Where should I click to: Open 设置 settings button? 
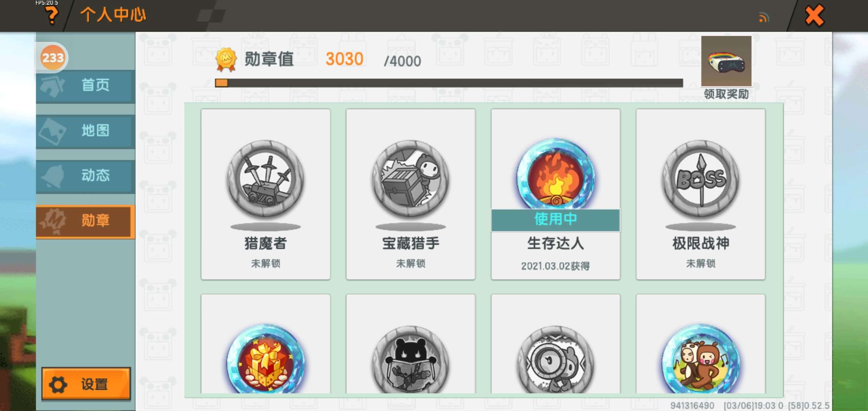tap(86, 384)
